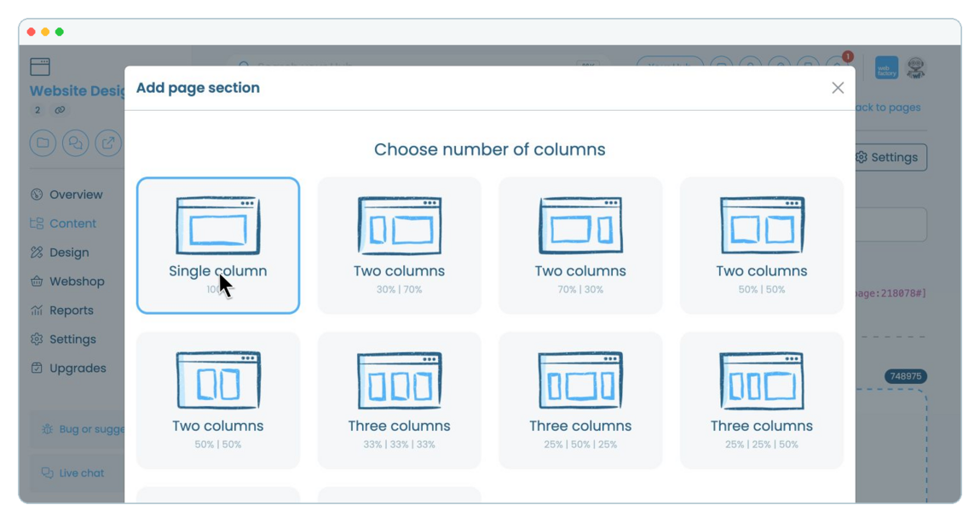This screenshot has height=522, width=980.
Task: Click the Back to pages link
Action: click(887, 107)
